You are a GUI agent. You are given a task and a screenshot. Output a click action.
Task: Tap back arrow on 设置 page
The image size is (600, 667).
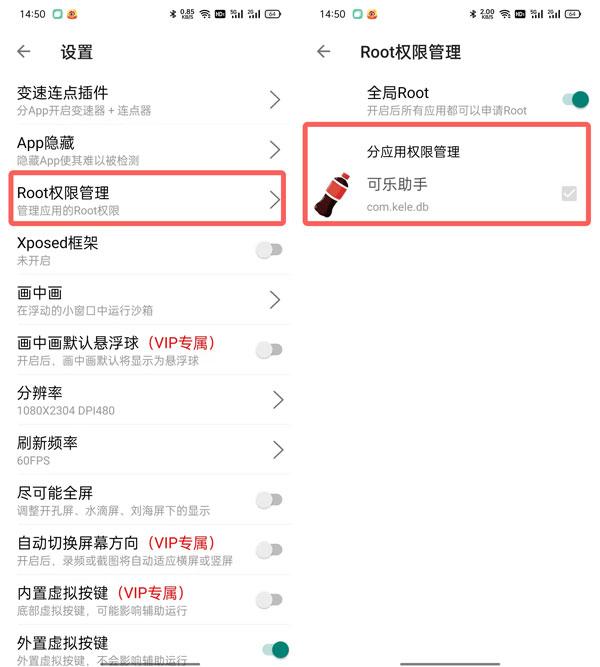coord(24,52)
